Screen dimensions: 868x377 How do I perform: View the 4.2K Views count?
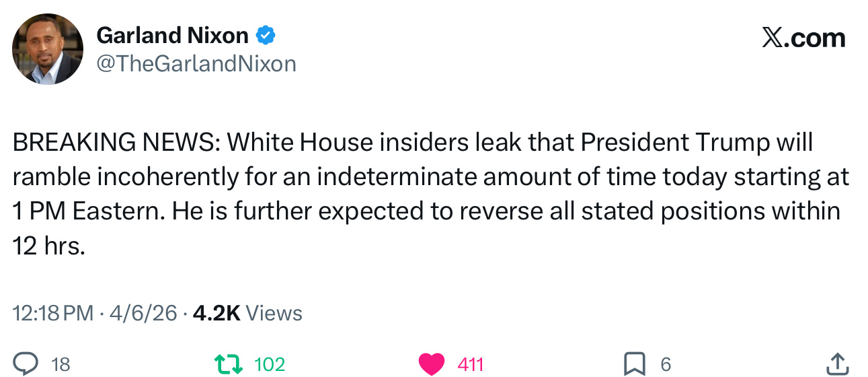click(247, 313)
